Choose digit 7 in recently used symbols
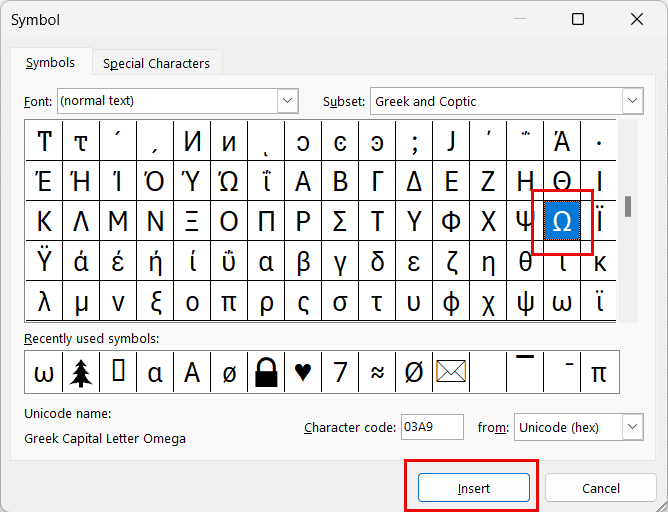The height and width of the screenshot is (512, 668). pos(340,372)
